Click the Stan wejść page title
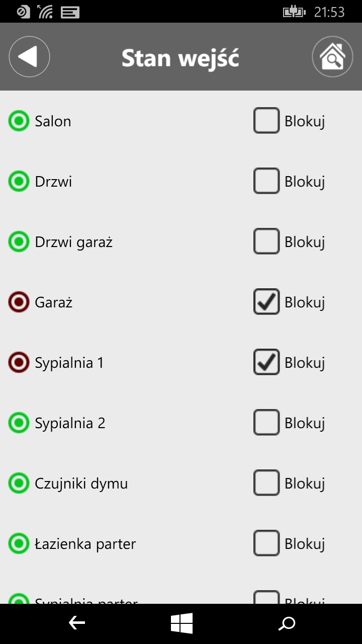This screenshot has width=362, height=644. coord(180,58)
